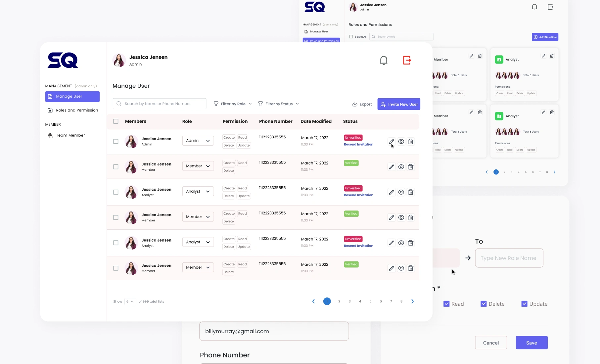Check the box for the third Analyst row

[x=116, y=192]
